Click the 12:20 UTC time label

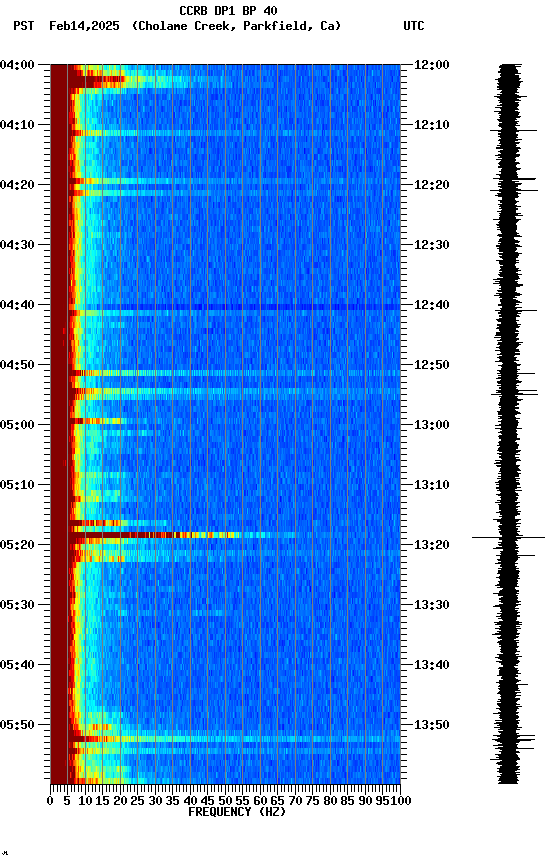point(432,185)
